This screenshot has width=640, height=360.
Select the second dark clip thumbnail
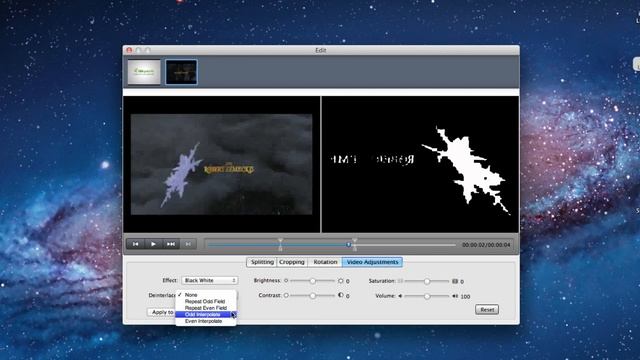tap(181, 72)
